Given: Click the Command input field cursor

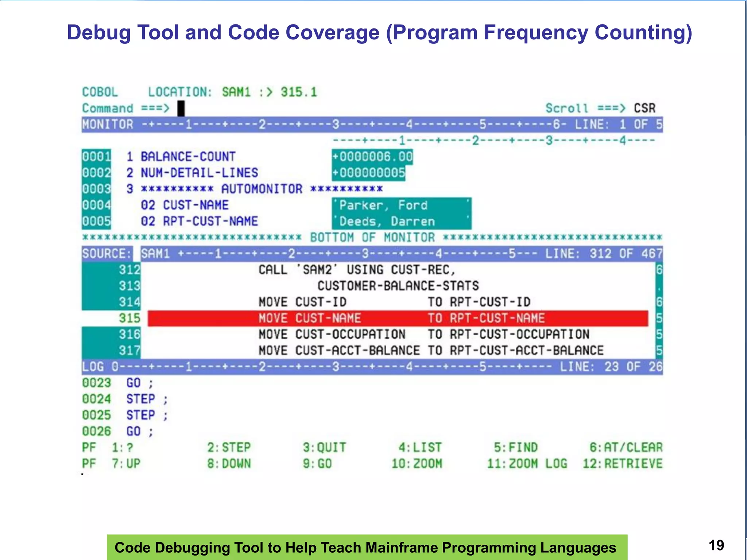Looking at the screenshot, I should (181, 108).
